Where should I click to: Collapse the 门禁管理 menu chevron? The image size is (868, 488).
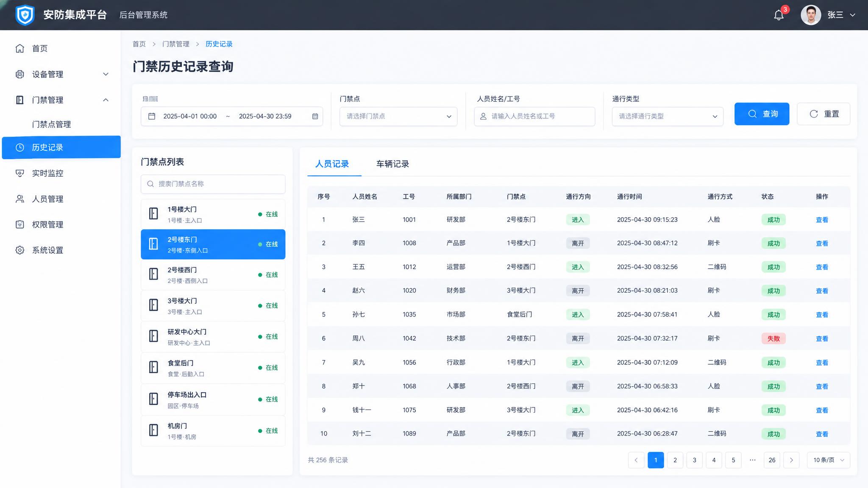pyautogui.click(x=106, y=100)
